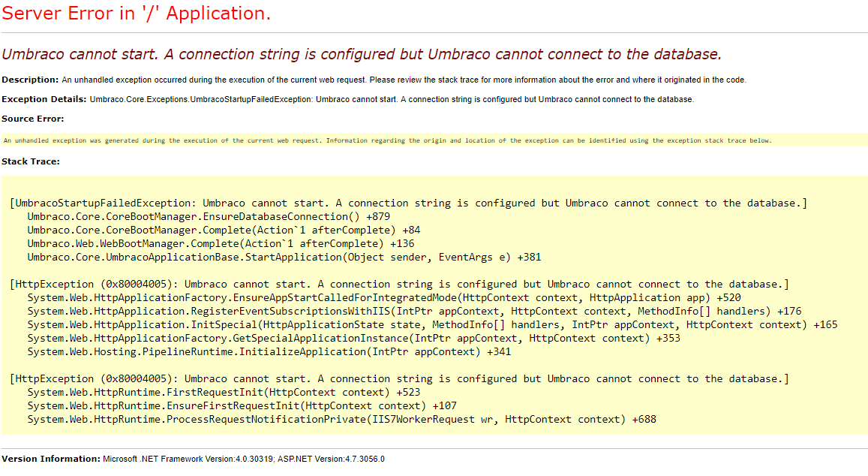Image resolution: width=868 pixels, height=476 pixels.
Task: Click the Umbraco.Core.Exceptions.UmbracoStartupFailedException exception type text
Action: (x=202, y=99)
